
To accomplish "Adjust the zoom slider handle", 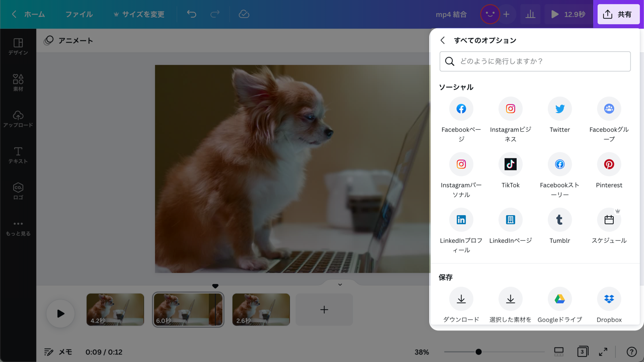I will [x=478, y=352].
